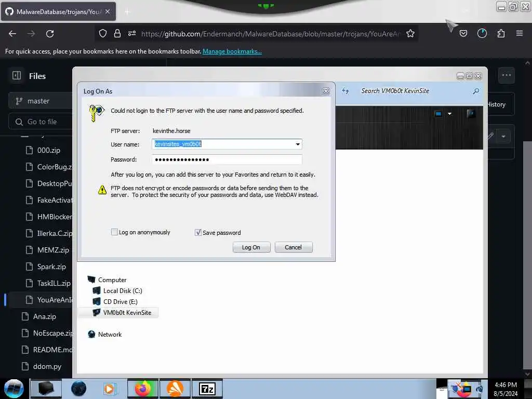
Task: Click the Firefox address bar URL
Action: (x=270, y=34)
